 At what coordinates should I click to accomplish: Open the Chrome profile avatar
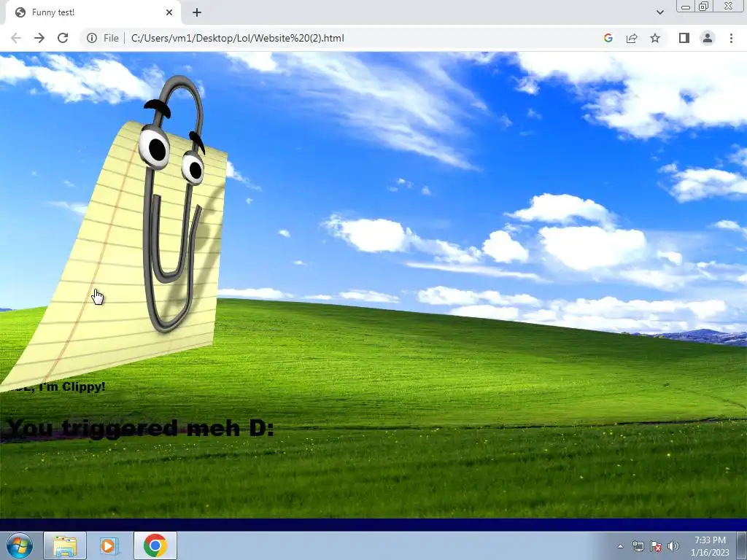click(708, 38)
